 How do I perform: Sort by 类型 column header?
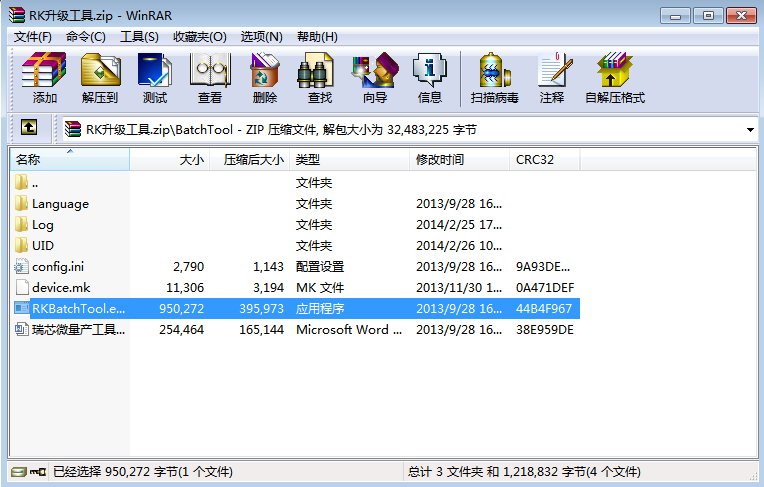click(349, 159)
